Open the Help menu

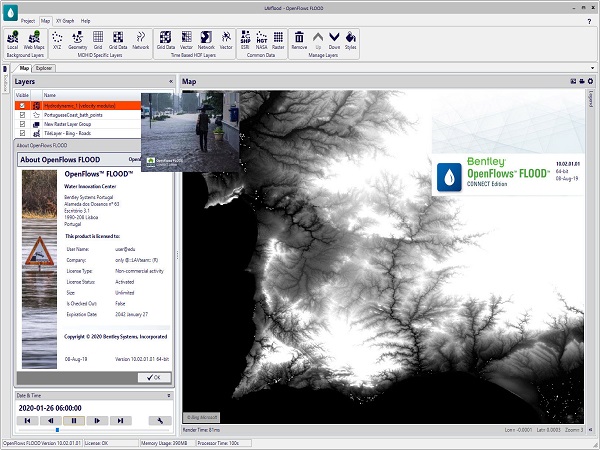click(x=85, y=21)
